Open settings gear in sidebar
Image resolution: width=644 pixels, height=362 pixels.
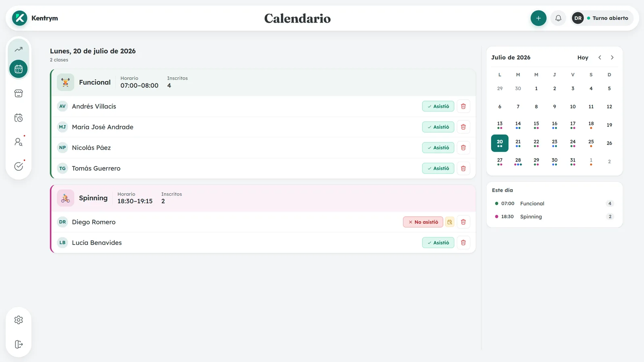[x=19, y=320]
